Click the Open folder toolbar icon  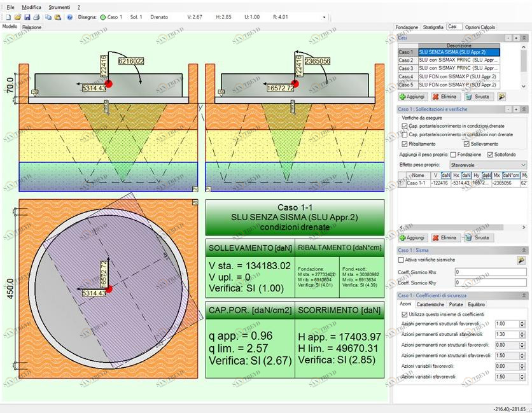(x=18, y=17)
